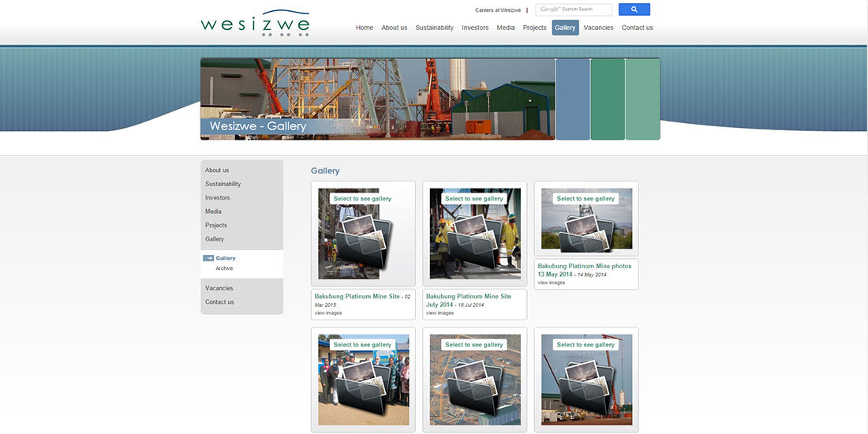This screenshot has width=868, height=434.
Task: Open gallery folder icon for 13 May 2014 photos
Action: [587, 233]
